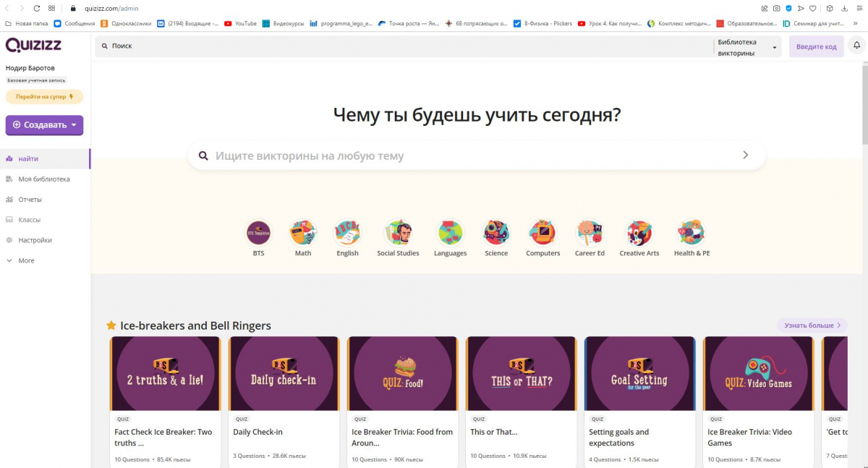Open the Создавать dropdown button
This screenshot has height=468, width=868.
click(x=44, y=125)
